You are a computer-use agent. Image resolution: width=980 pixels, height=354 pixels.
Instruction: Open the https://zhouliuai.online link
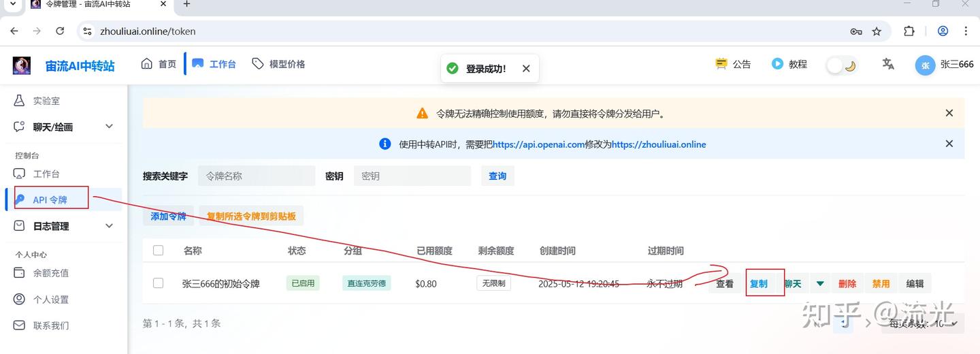click(659, 144)
